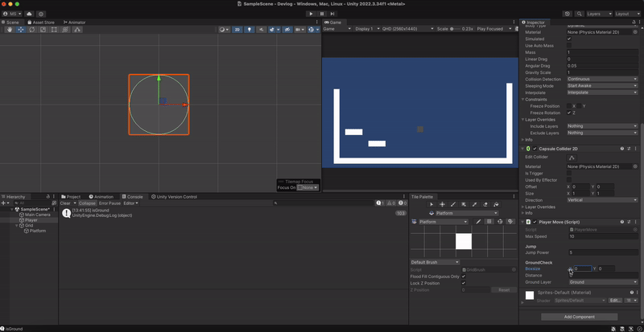The height and width of the screenshot is (332, 644).
Task: Open the global search magnifier icon
Action: [x=579, y=14]
